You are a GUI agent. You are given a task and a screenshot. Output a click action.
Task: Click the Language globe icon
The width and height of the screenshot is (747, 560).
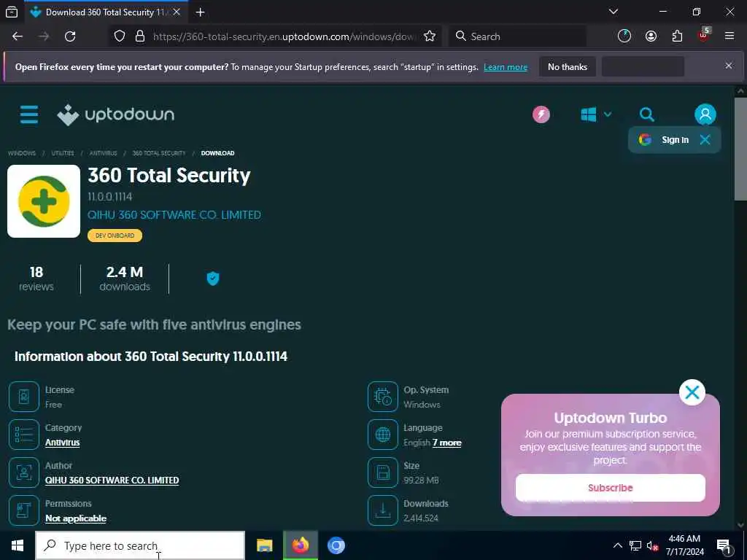[382, 435]
